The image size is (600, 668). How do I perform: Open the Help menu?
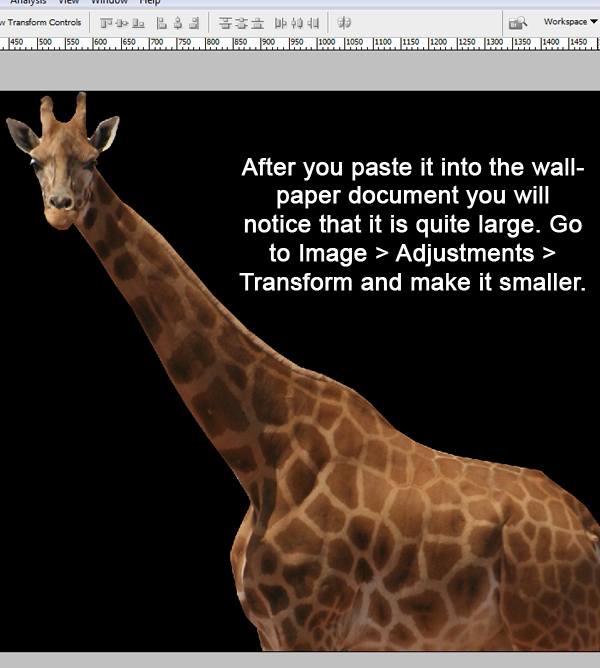pyautogui.click(x=150, y=2)
